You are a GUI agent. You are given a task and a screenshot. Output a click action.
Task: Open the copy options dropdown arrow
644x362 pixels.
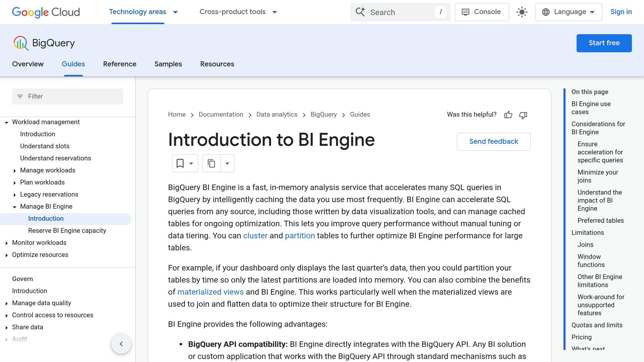click(227, 163)
